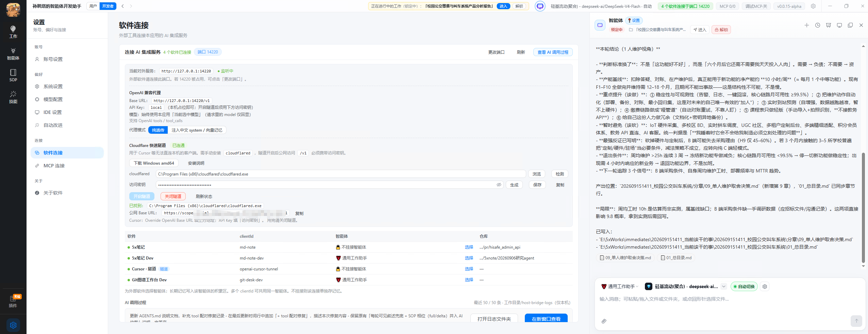The height and width of the screenshot is (334, 868).
Task: Click the red 关闭隧道 button
Action: 173,197
